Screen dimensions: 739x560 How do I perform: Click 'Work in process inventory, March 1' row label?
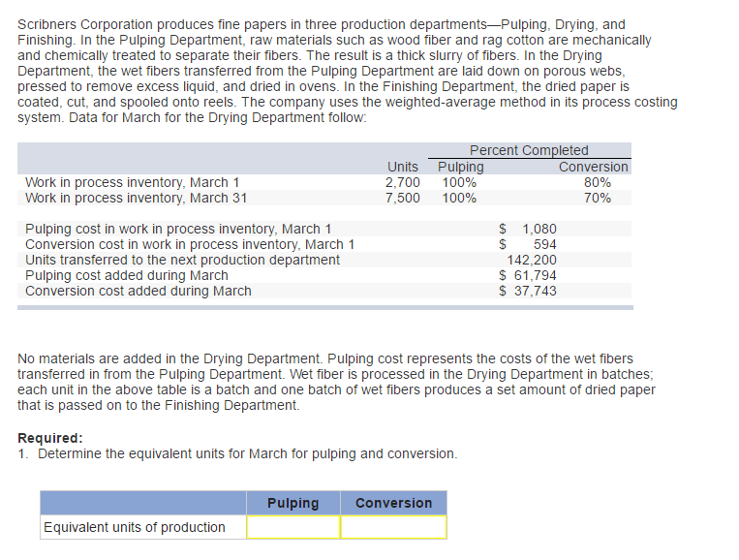click(133, 182)
